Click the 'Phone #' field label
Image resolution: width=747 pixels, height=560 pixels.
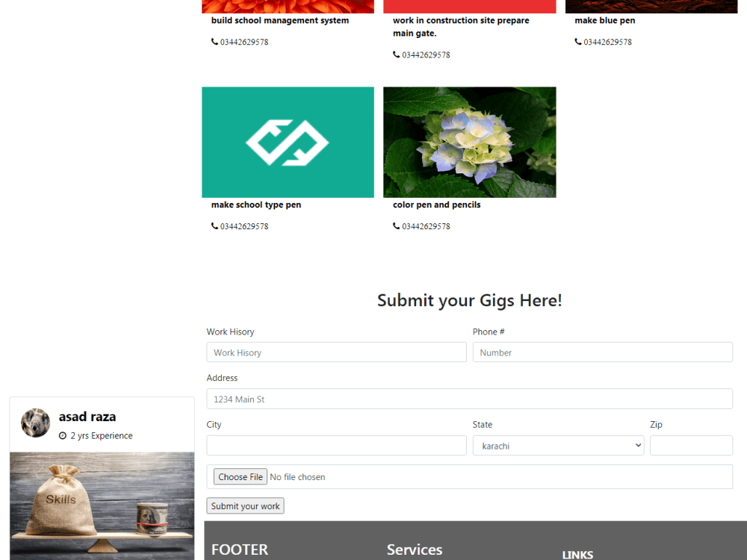coord(489,332)
